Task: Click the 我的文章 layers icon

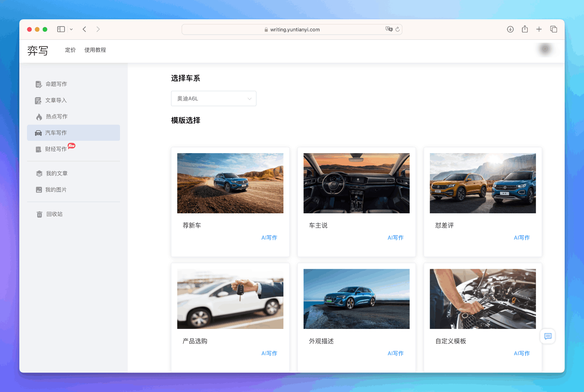Action: [x=39, y=174]
